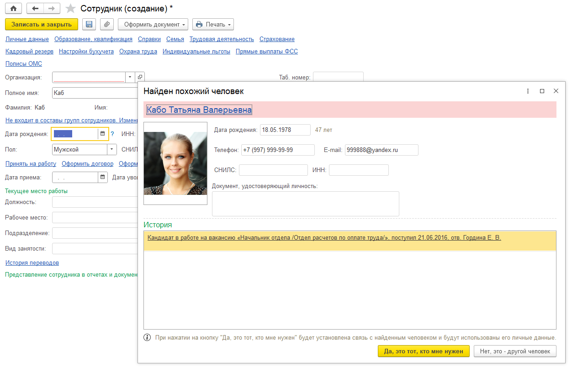Attach file using the paperclip icon

tap(106, 24)
